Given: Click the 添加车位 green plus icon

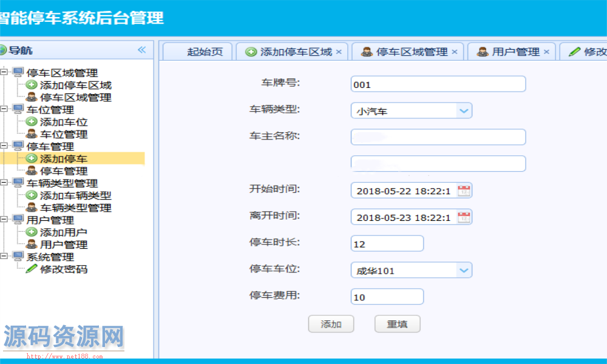Looking at the screenshot, I should [x=32, y=121].
